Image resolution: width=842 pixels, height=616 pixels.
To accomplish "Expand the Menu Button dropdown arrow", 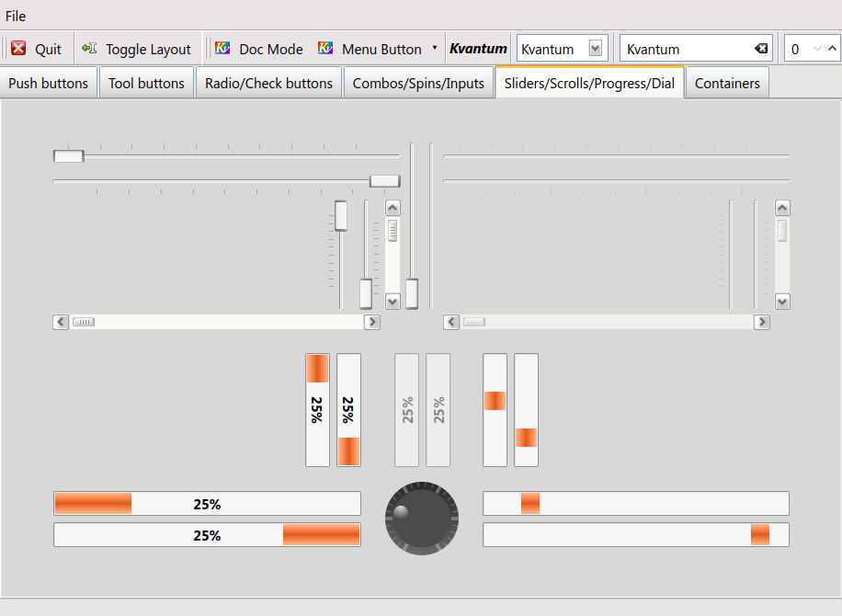I will coord(435,48).
